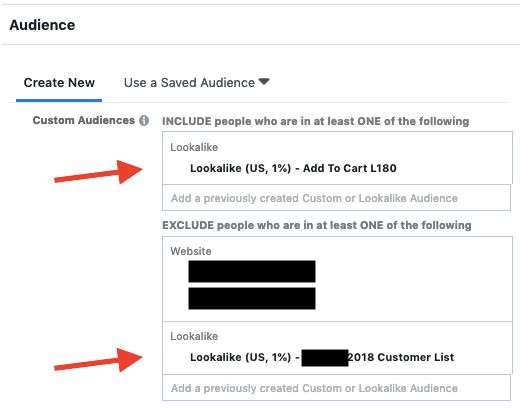Click the redacted box before 2018 Customer List
Image resolution: width=520 pixels, height=410 pixels.
[x=325, y=358]
